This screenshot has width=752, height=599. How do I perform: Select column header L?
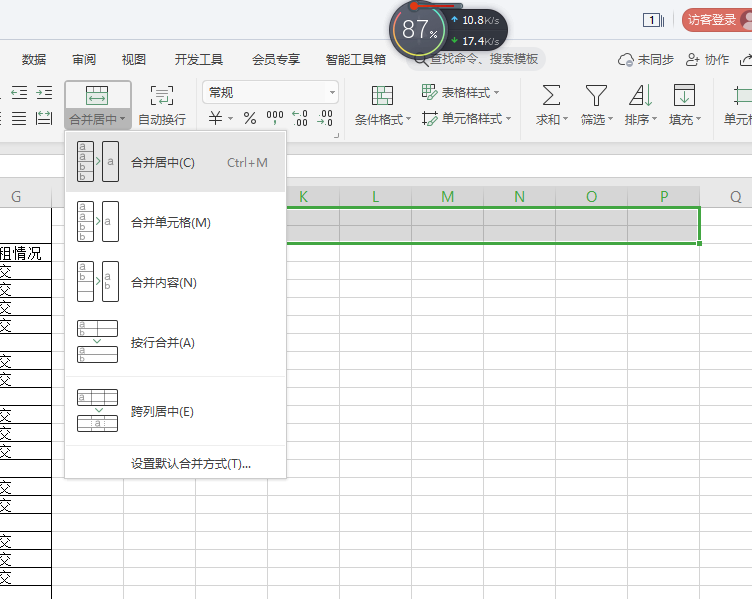point(376,197)
